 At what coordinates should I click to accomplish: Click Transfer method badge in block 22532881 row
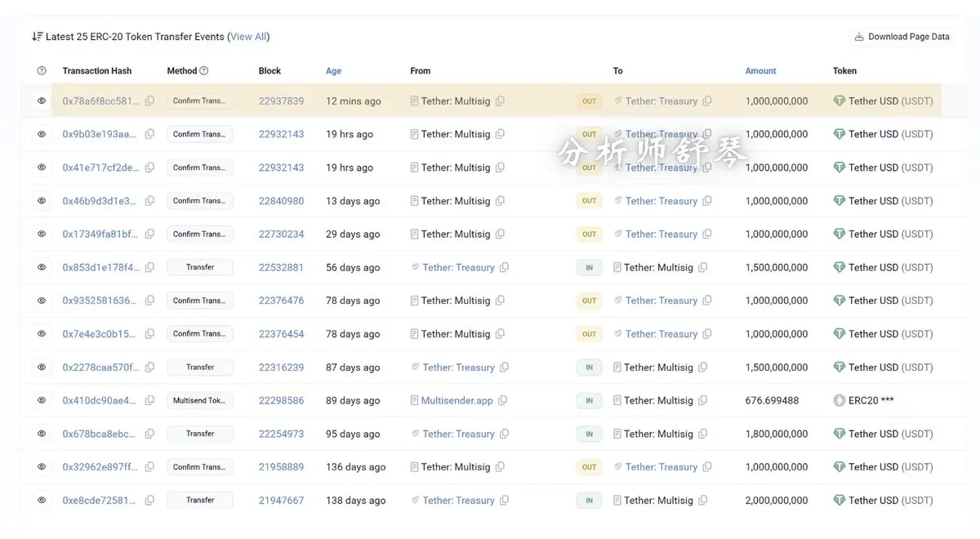coord(200,267)
